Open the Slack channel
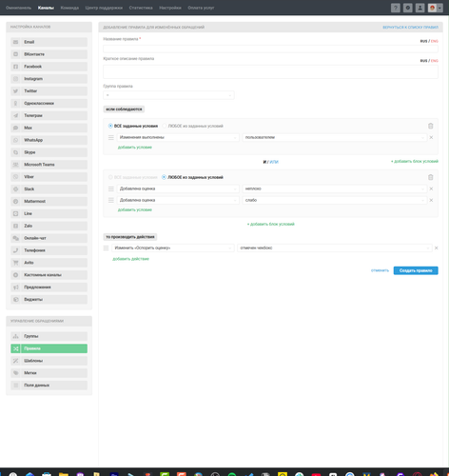The width and height of the screenshot is (449, 476). point(49,189)
